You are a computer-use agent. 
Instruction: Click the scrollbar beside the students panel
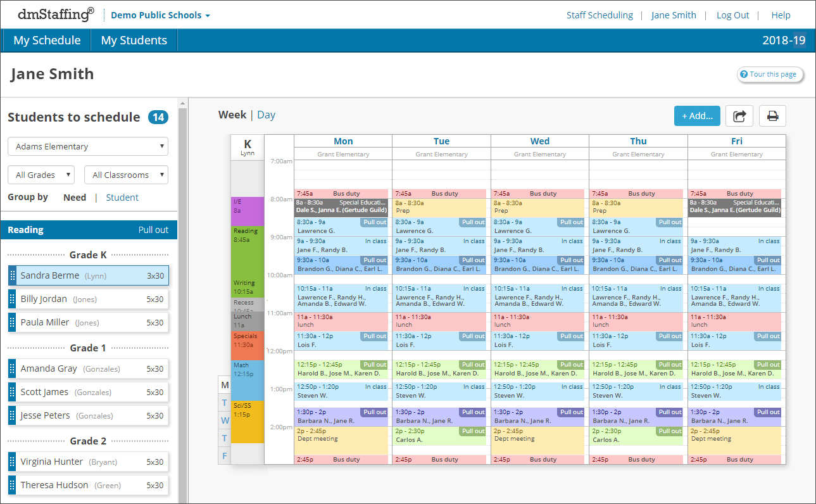(x=184, y=253)
